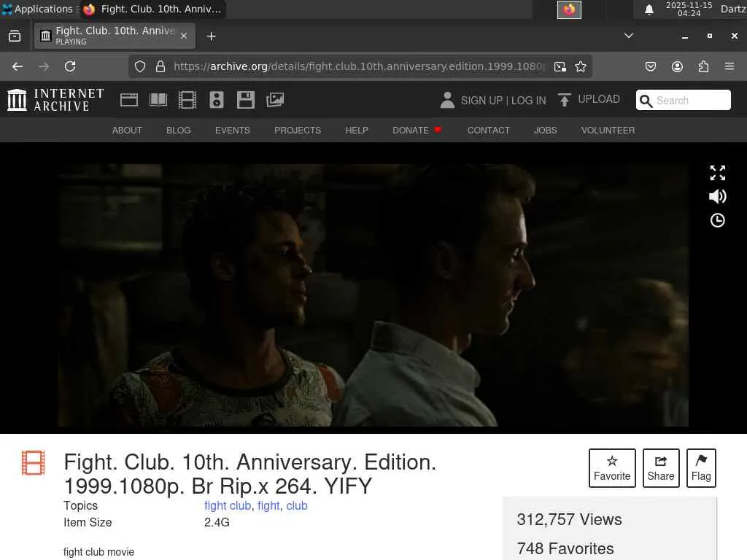The width and height of the screenshot is (747, 560).
Task: Click the LOG IN link
Action: pyautogui.click(x=528, y=101)
